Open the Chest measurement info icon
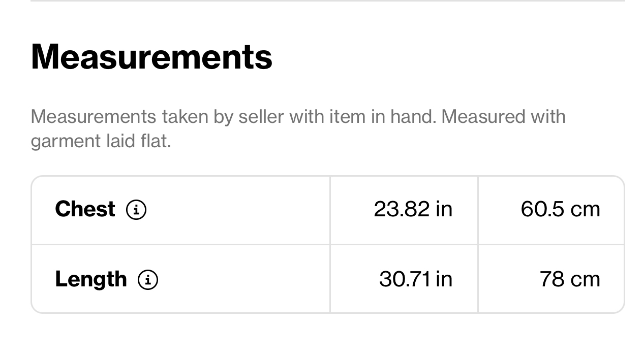 coord(136,209)
